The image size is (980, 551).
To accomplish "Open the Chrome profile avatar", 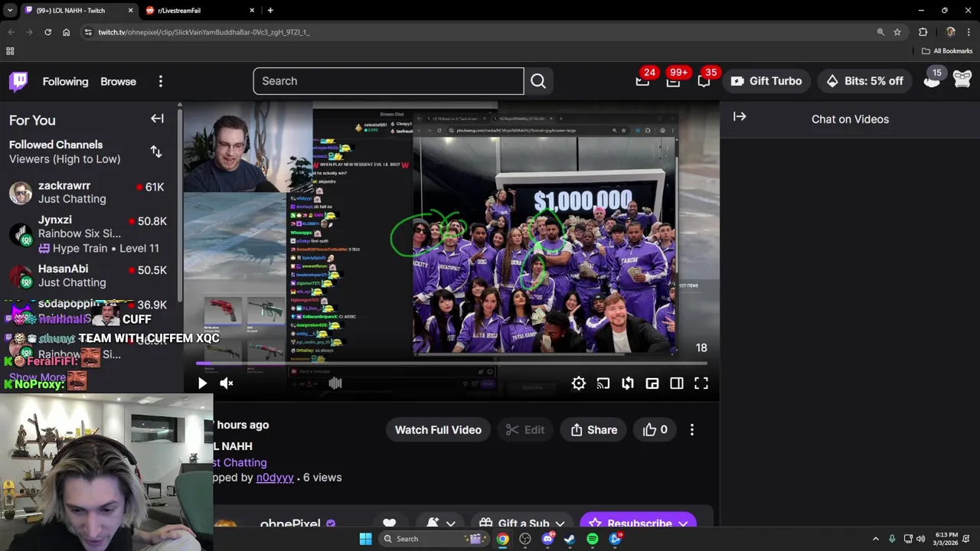I will pos(950,32).
